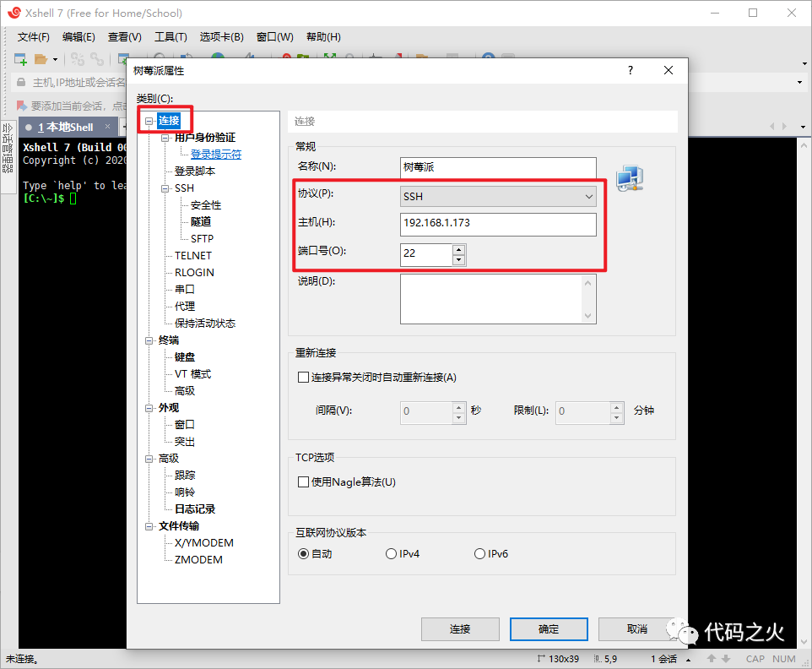The width and height of the screenshot is (812, 669).
Task: Collapse the 终端 tree node
Action: (149, 340)
